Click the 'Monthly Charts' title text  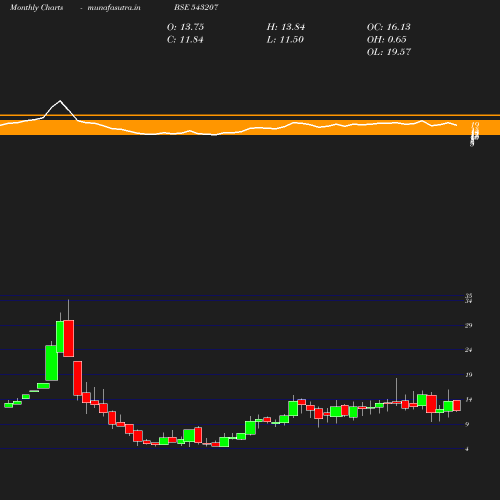pos(37,7)
